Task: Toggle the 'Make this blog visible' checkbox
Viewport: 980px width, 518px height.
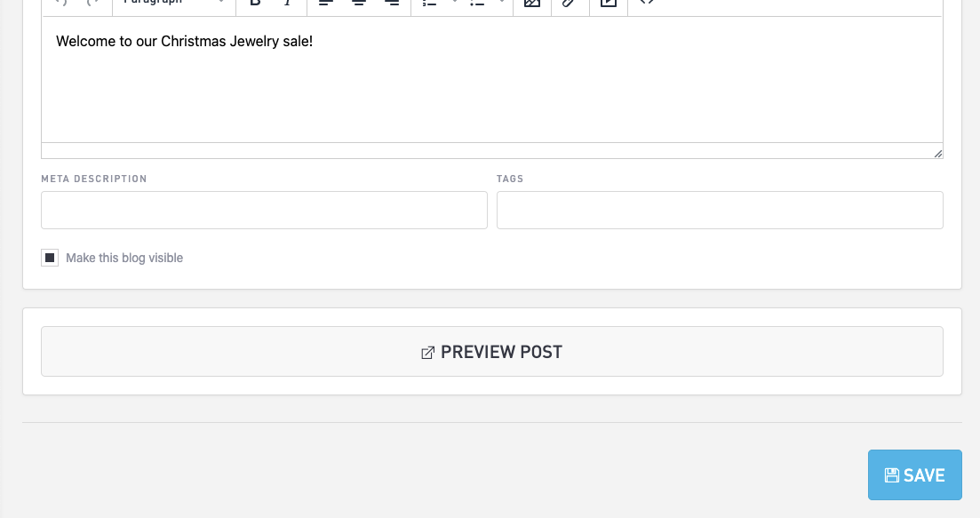Action: coord(50,258)
